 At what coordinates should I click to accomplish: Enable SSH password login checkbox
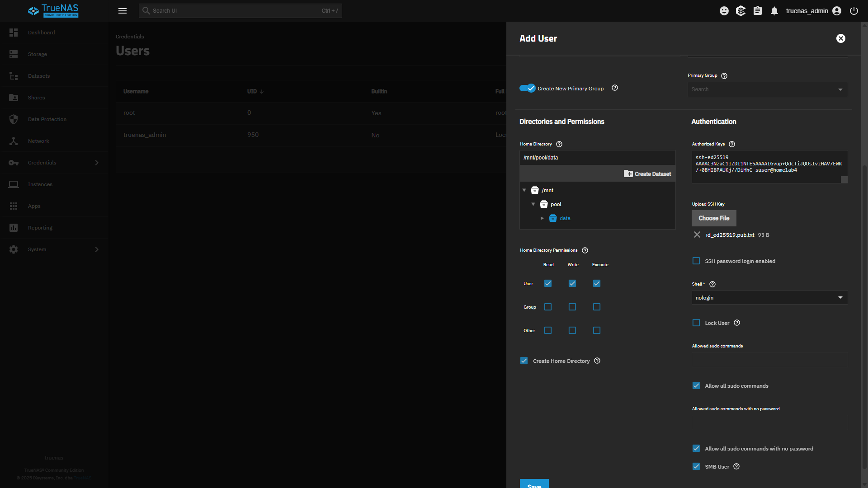coord(696,261)
